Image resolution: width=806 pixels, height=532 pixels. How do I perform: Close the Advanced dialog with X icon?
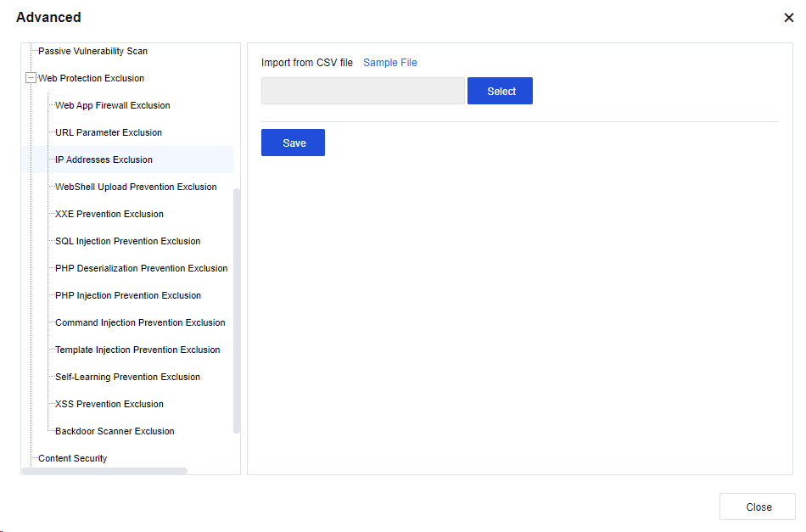pos(788,18)
